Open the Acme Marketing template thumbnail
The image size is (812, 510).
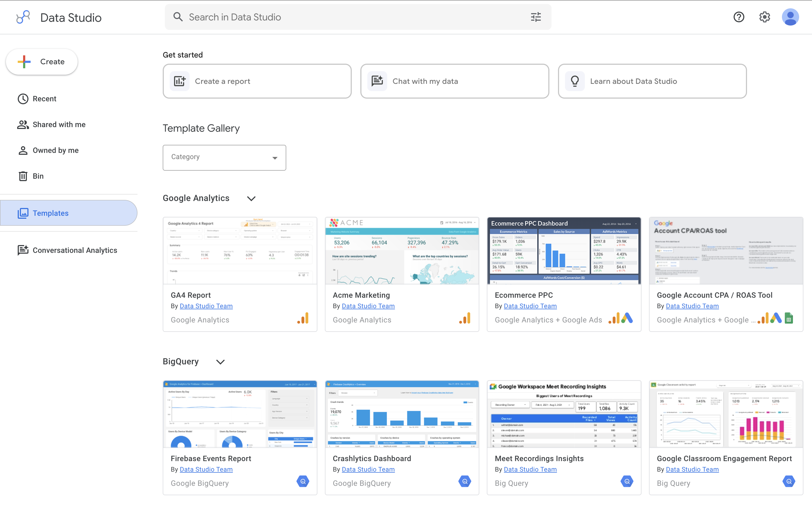click(402, 251)
